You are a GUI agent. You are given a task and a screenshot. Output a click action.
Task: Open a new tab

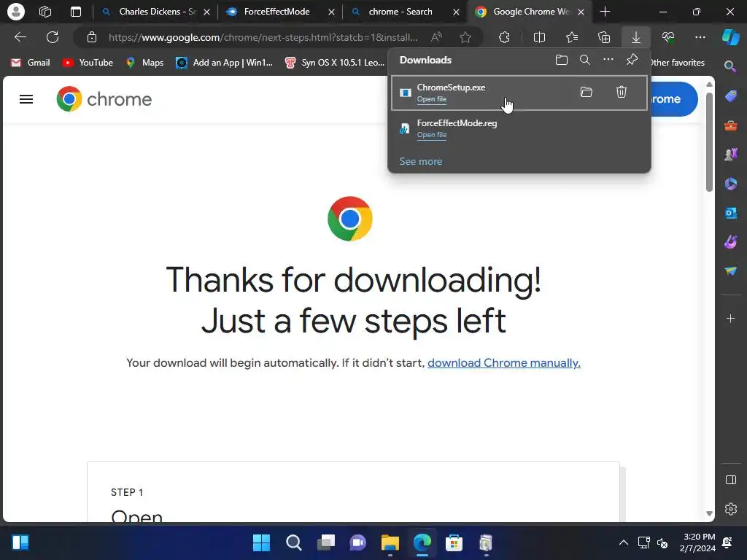click(x=605, y=12)
